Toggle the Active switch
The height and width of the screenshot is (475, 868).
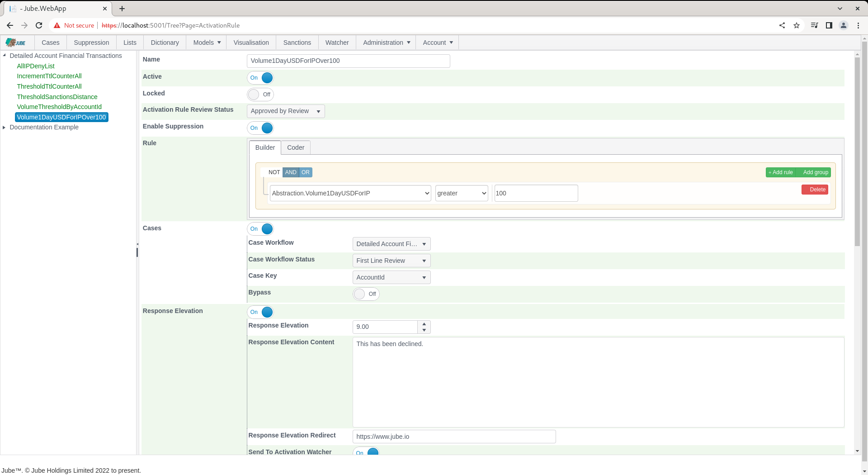click(x=260, y=78)
